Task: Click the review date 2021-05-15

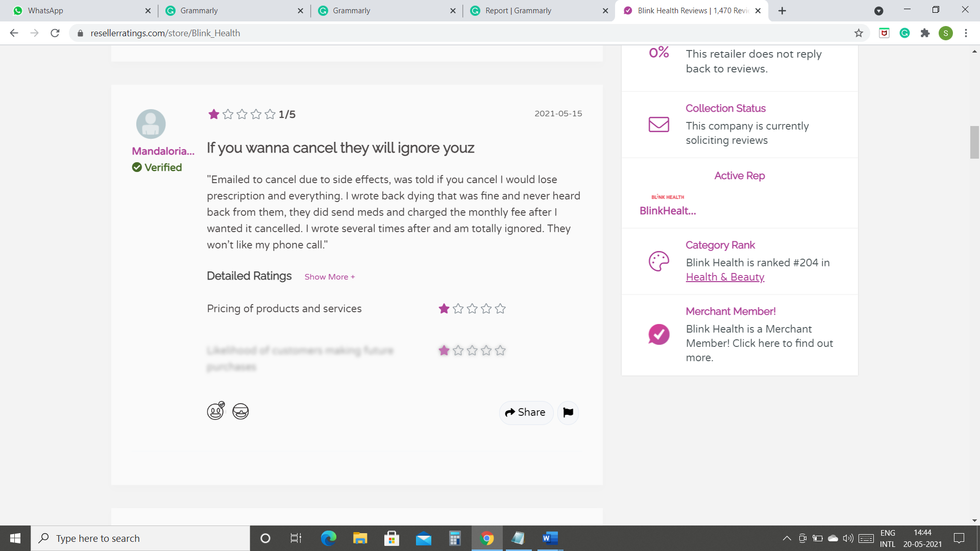Action: pos(558,114)
